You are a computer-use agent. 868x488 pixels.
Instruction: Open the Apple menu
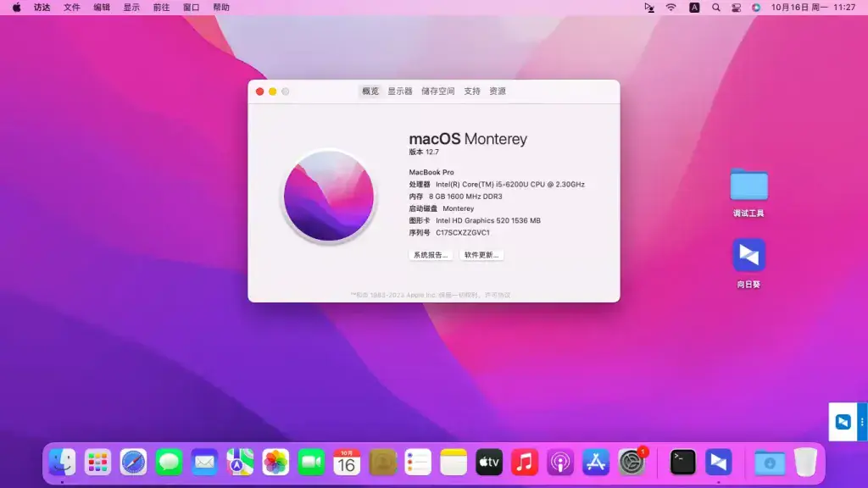17,7
